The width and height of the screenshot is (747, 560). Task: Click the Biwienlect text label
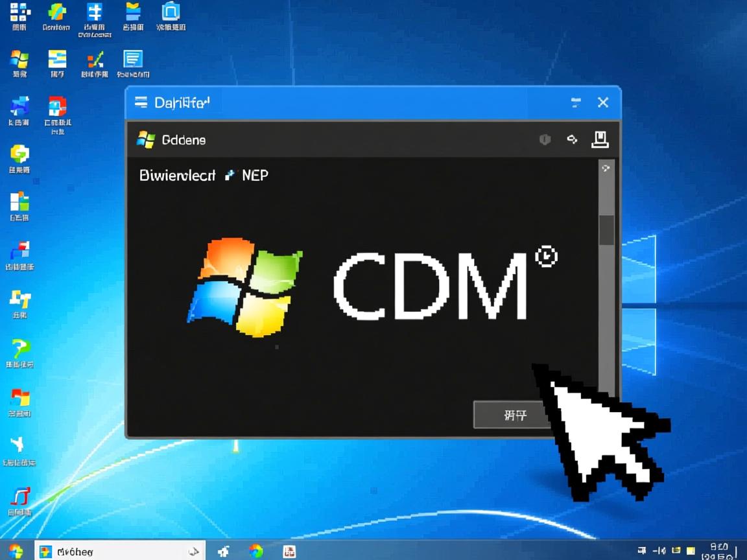click(x=177, y=175)
